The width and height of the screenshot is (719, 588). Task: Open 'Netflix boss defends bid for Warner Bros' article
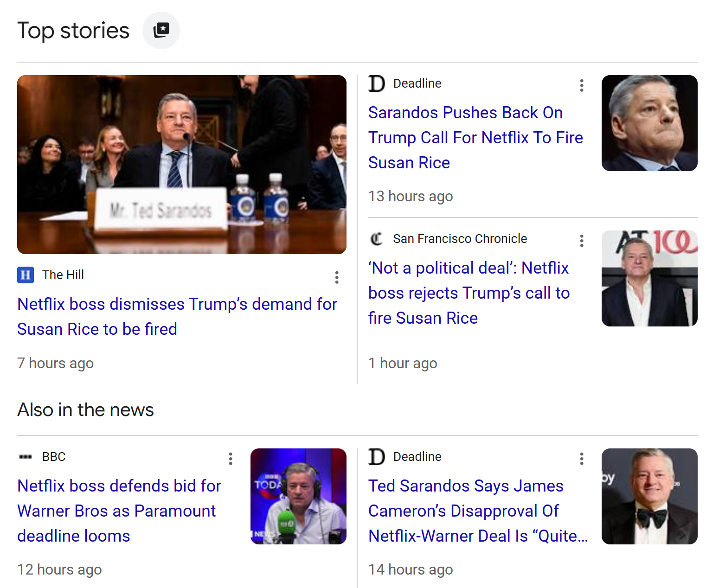pyautogui.click(x=119, y=511)
